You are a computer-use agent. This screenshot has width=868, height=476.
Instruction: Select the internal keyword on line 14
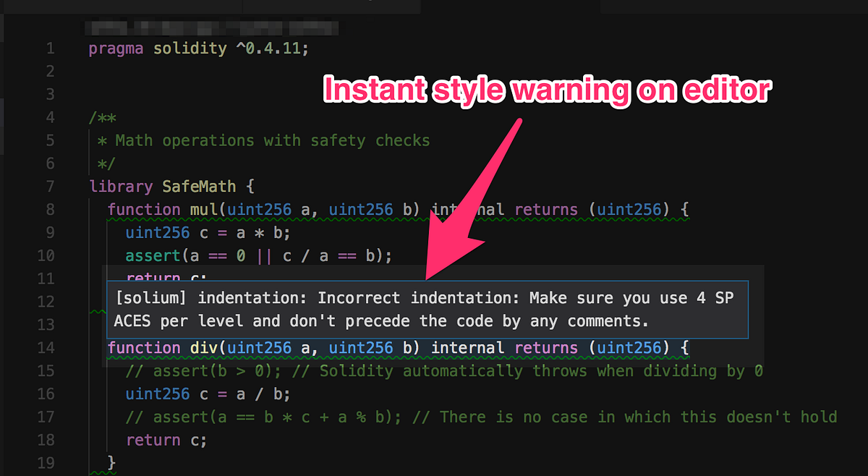[467, 347]
